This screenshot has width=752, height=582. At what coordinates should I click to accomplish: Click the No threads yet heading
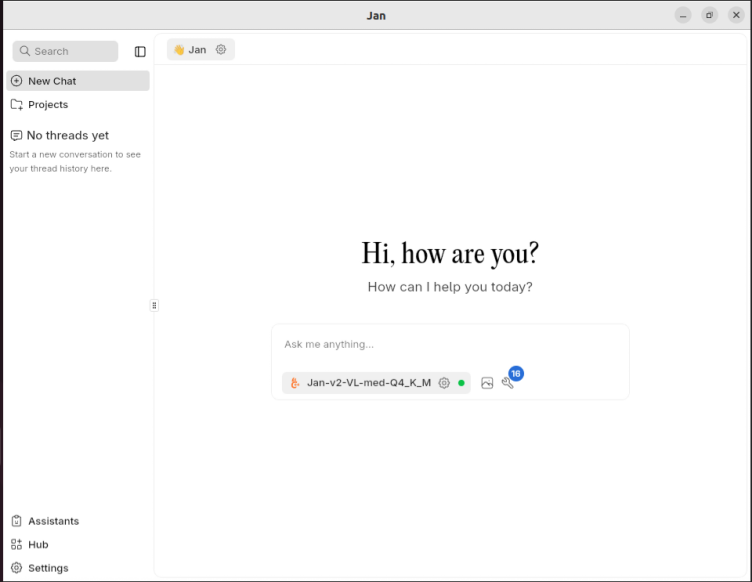click(x=68, y=136)
